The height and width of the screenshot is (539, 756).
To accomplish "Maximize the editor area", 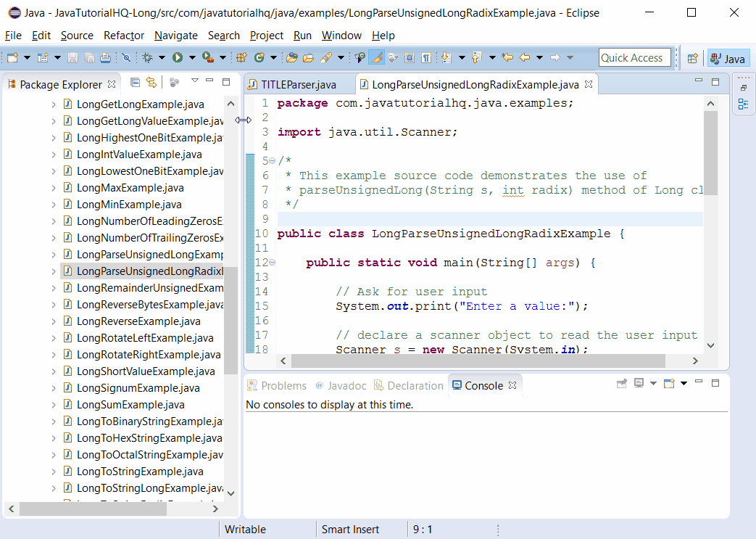I will pyautogui.click(x=715, y=82).
